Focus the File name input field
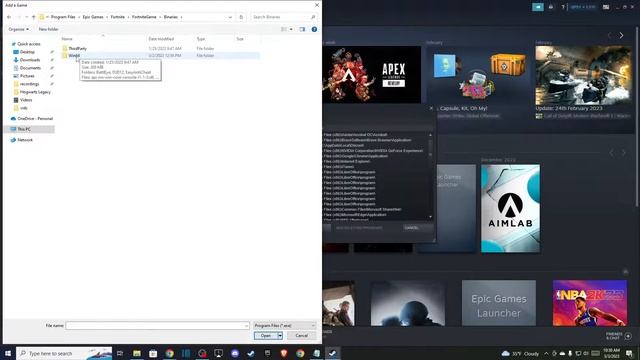 coord(158,326)
